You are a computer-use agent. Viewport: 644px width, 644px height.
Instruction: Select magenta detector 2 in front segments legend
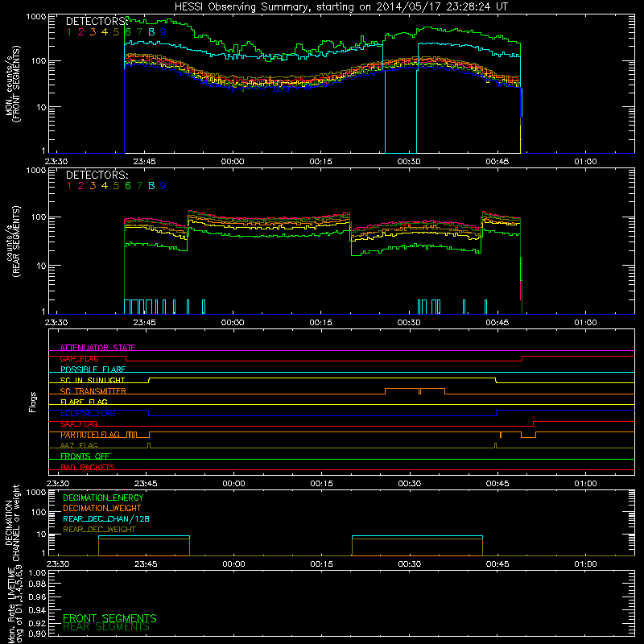coord(81,32)
